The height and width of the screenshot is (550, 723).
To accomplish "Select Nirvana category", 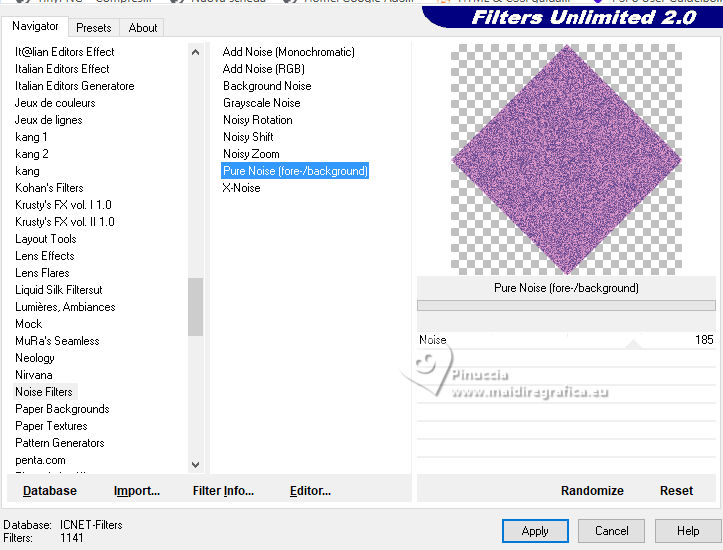I will [x=34, y=375].
